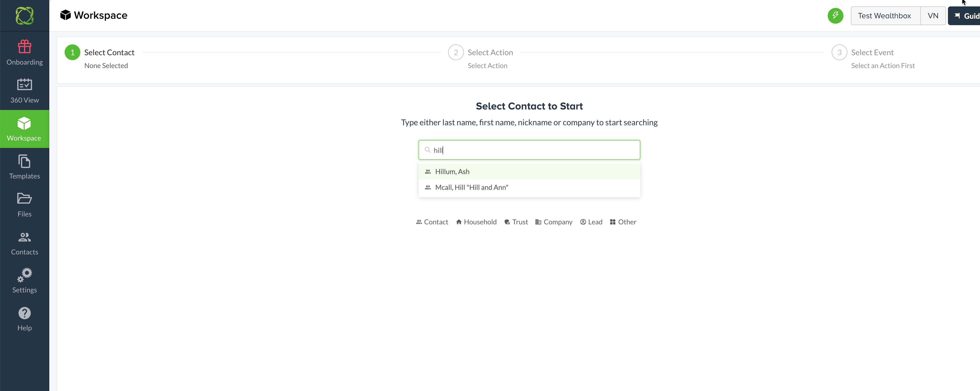Open Templates from the sidebar
Screen dimensions: 980x391
click(24, 167)
